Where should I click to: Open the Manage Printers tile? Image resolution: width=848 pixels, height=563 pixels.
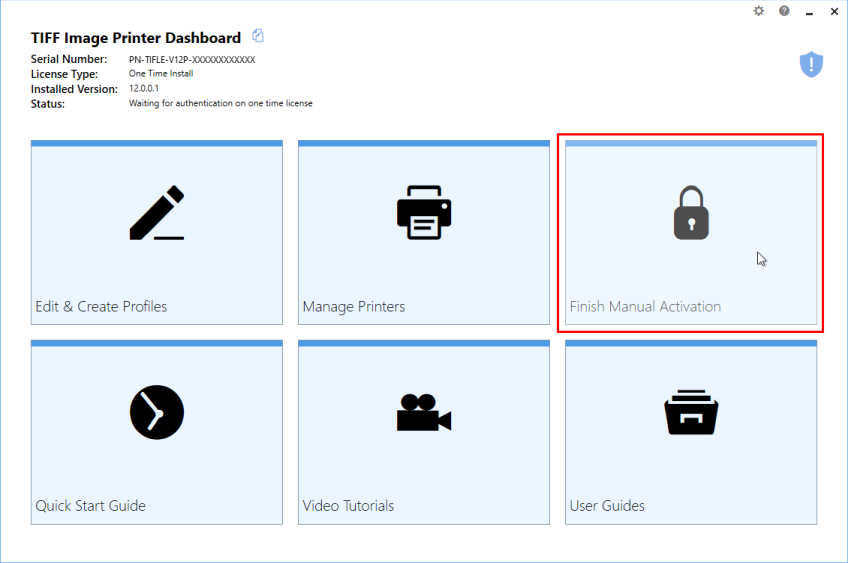click(423, 233)
